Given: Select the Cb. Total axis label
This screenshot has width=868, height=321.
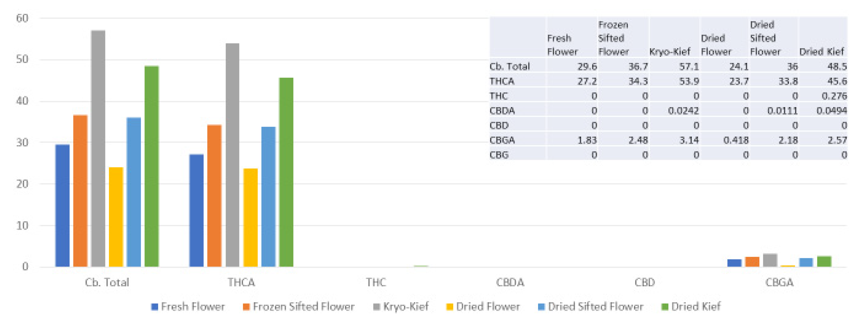Looking at the screenshot, I should coord(107,282).
